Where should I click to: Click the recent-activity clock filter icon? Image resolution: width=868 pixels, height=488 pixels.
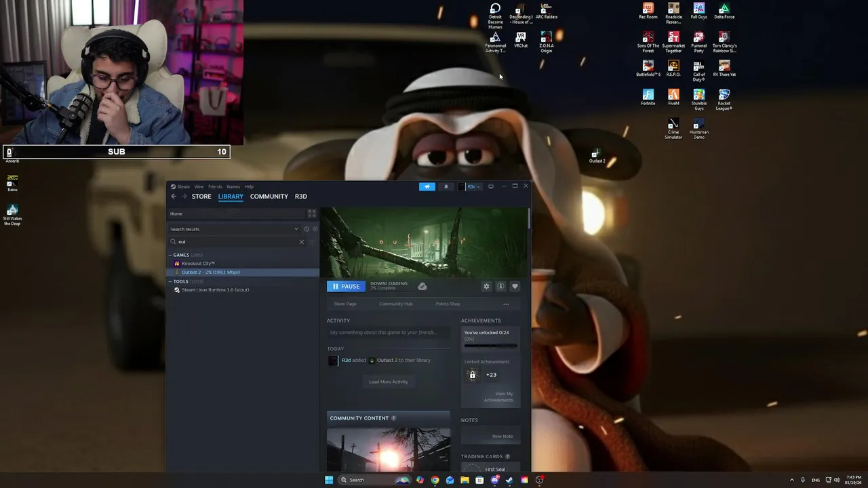tap(307, 229)
